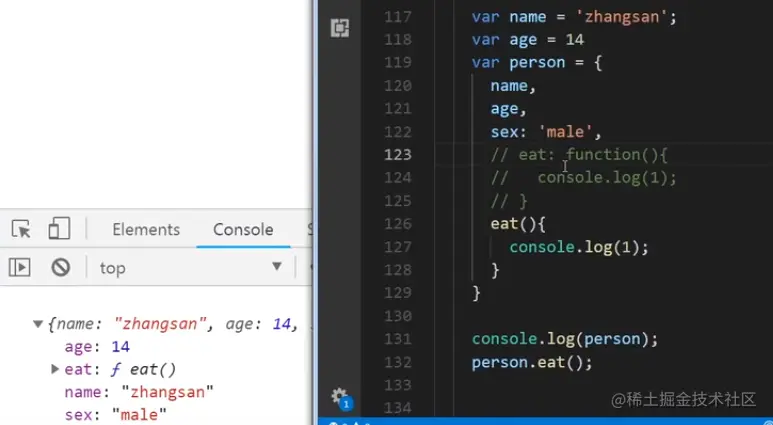Select the age: 14 property row

pyautogui.click(x=97, y=347)
